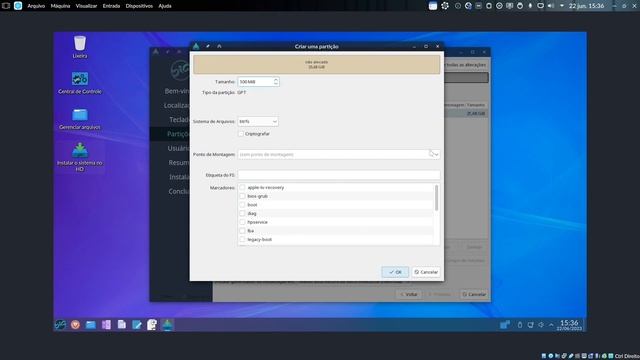The image size is (640, 360).
Task: Click the keep-above arrow icon in dialog titlebar
Action: (219, 46)
